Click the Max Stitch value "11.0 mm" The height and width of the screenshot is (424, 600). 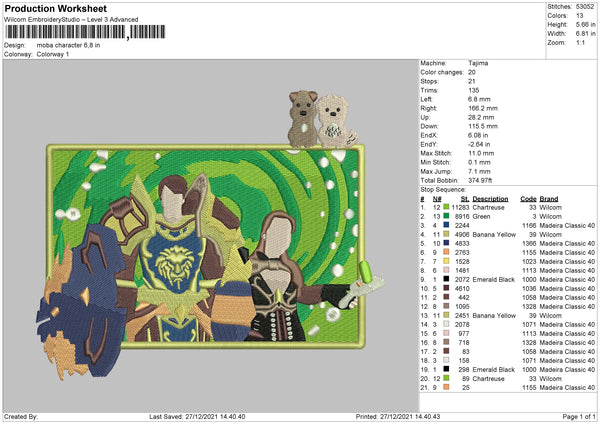click(x=481, y=153)
